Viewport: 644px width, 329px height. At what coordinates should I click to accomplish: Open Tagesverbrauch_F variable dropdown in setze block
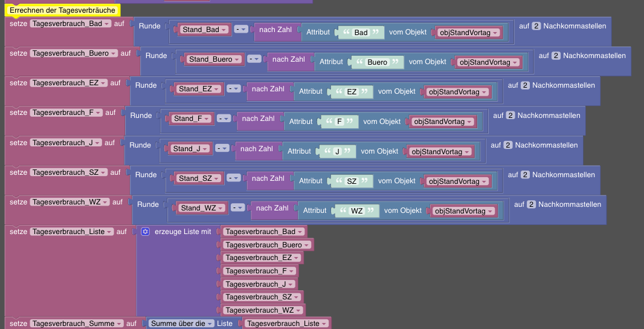click(x=66, y=112)
